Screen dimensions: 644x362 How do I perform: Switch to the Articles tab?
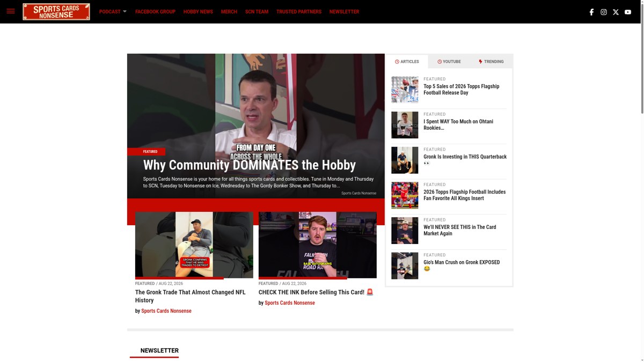[x=407, y=62]
